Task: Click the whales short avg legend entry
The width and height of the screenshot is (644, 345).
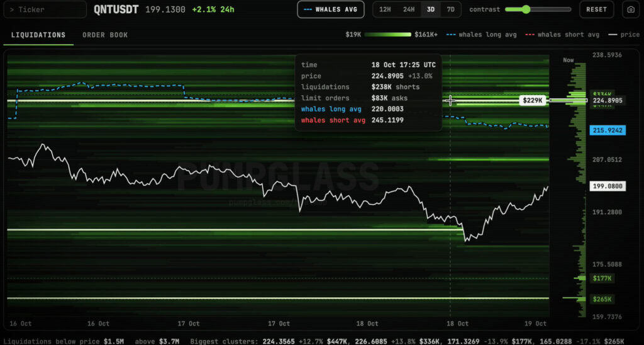Action: (x=562, y=35)
